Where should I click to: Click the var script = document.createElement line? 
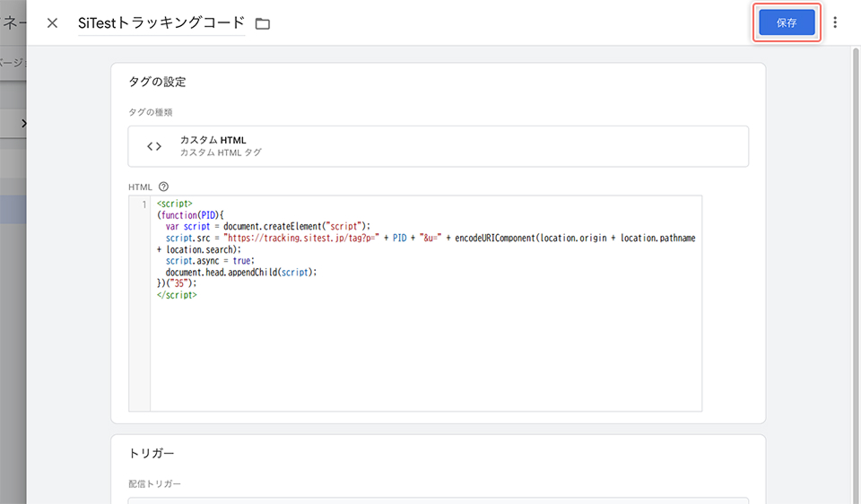[x=268, y=227]
